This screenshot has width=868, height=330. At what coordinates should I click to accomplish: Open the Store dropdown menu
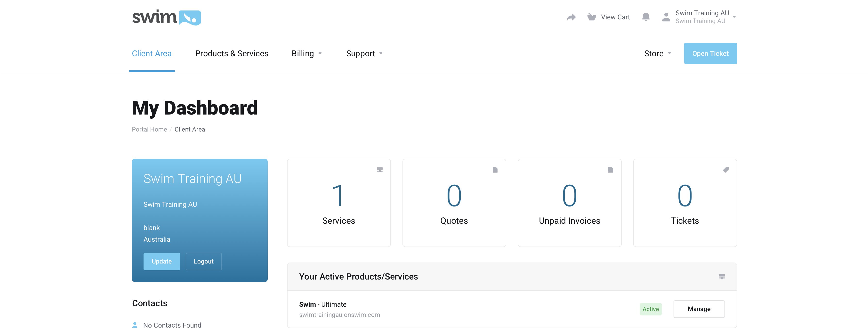click(657, 54)
